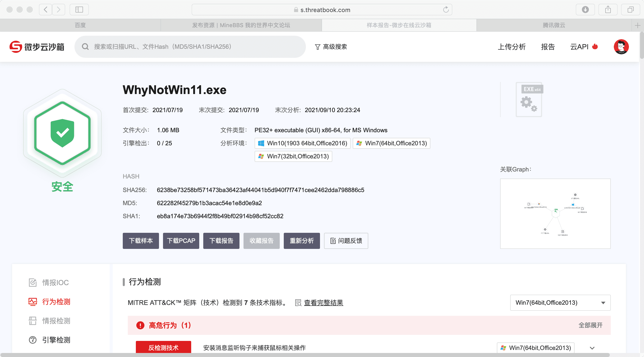Switch to the MineBBS 我的世界中文论坛 tab
This screenshot has height=357, width=644.
(241, 25)
